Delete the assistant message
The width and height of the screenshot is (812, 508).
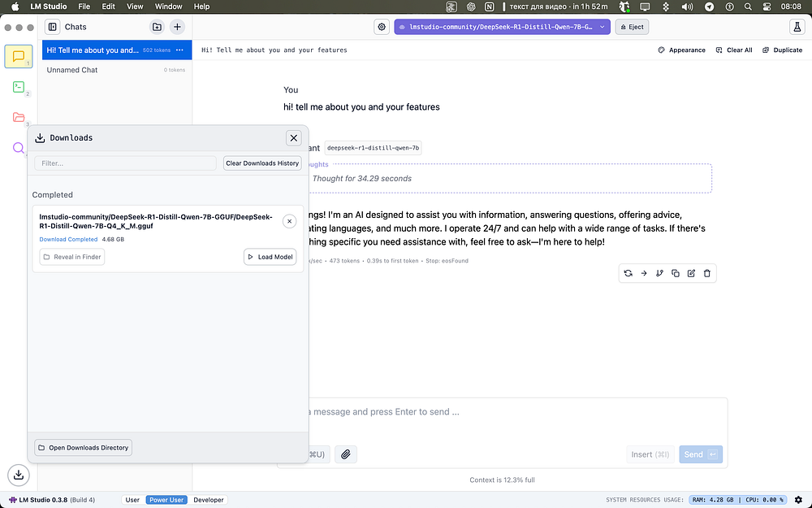[707, 273]
